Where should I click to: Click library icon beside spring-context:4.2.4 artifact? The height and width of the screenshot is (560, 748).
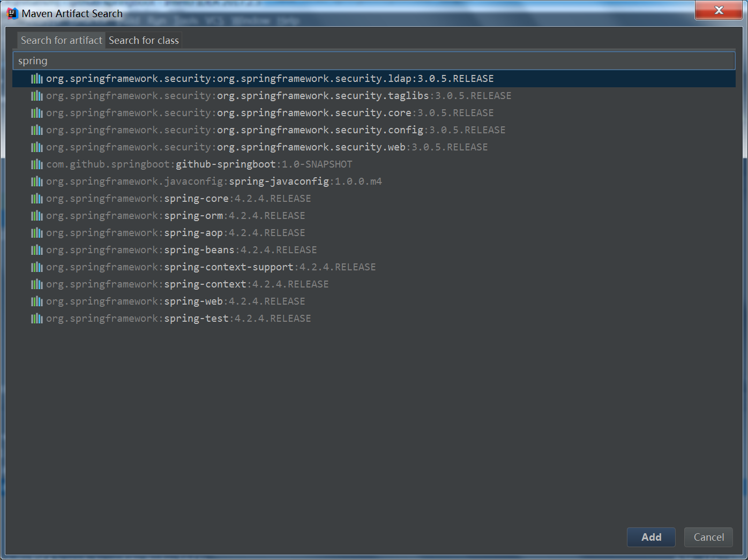tap(37, 284)
